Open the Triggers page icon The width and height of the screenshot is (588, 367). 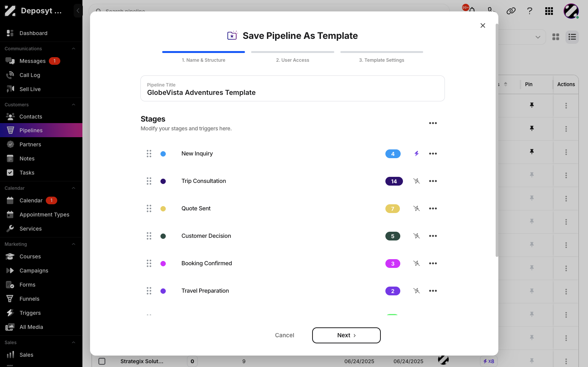tap(10, 313)
